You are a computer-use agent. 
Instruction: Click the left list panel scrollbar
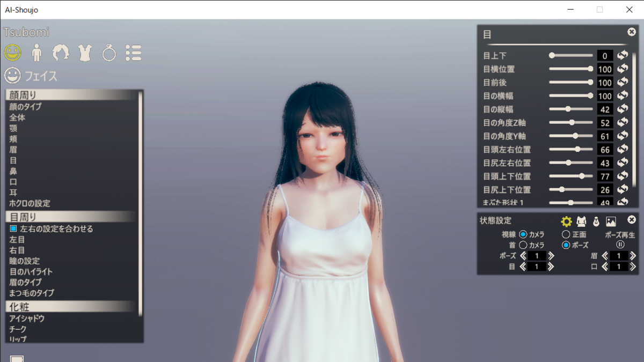(141, 203)
